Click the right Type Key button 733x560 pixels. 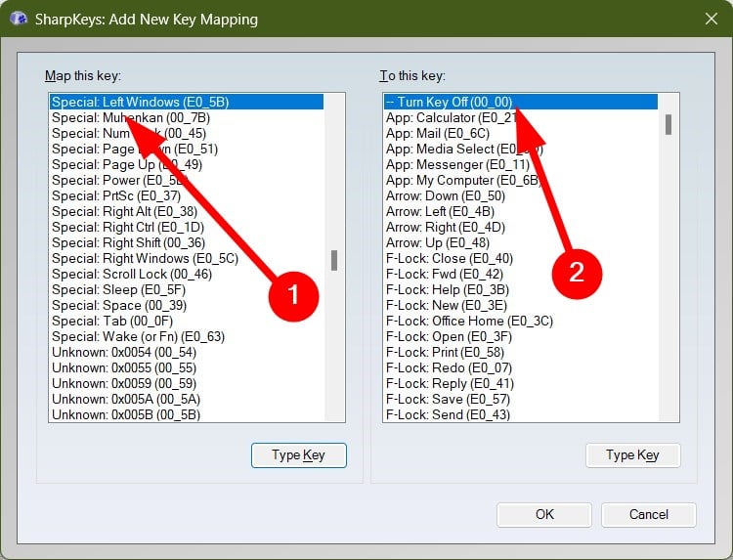pyautogui.click(x=633, y=454)
